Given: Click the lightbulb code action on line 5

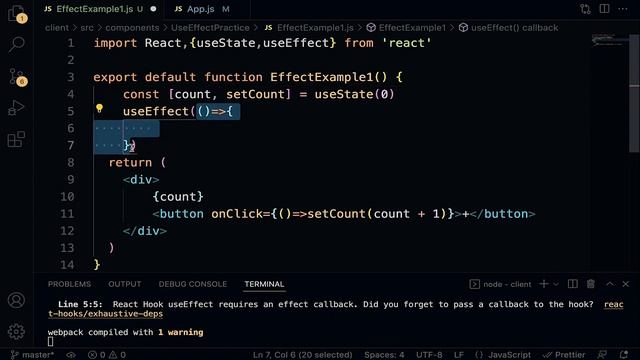Looking at the screenshot, I should (x=99, y=109).
